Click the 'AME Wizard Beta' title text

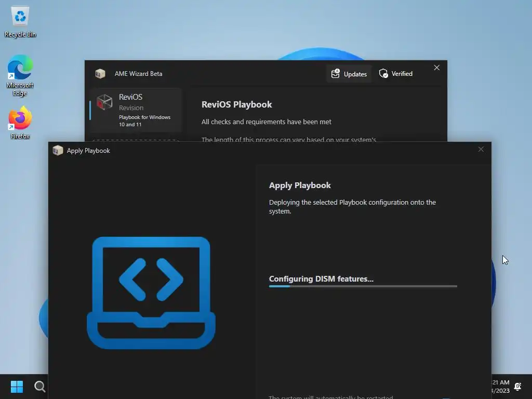(x=138, y=74)
